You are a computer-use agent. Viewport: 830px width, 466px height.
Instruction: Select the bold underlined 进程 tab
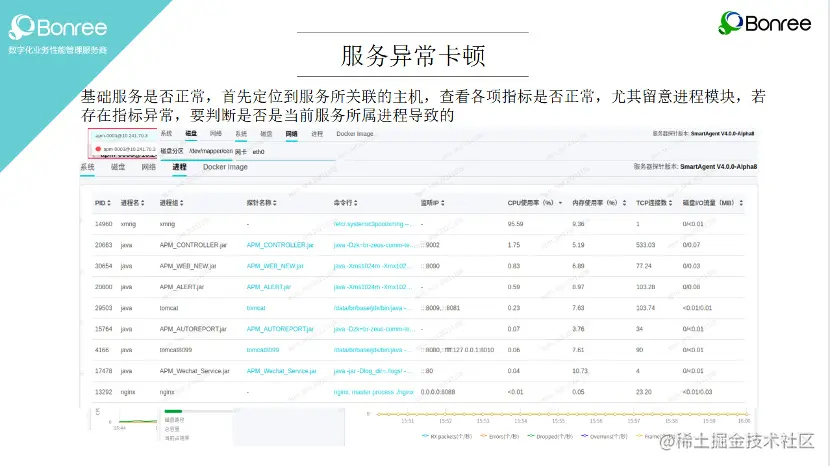tap(179, 167)
